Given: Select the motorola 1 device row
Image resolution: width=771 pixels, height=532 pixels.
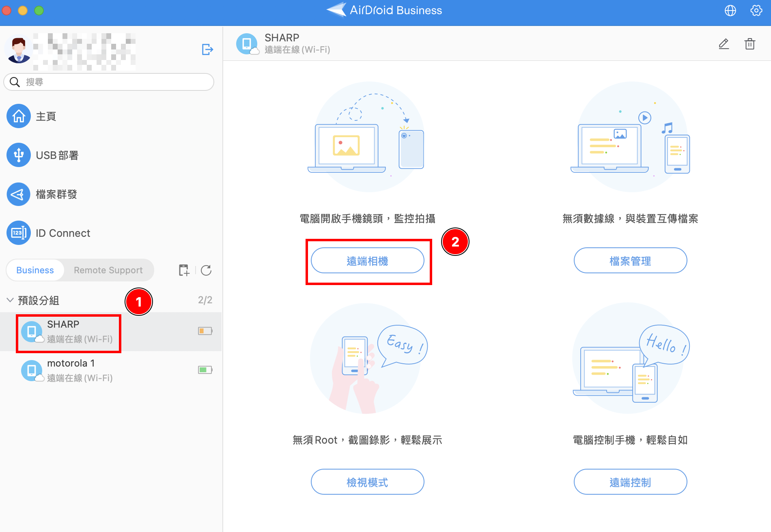Looking at the screenshot, I should point(111,371).
